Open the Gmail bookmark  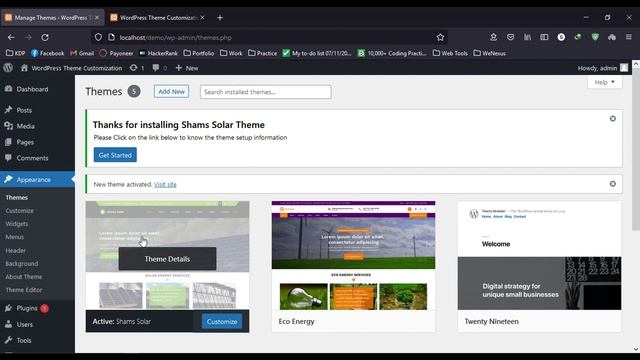point(82,53)
